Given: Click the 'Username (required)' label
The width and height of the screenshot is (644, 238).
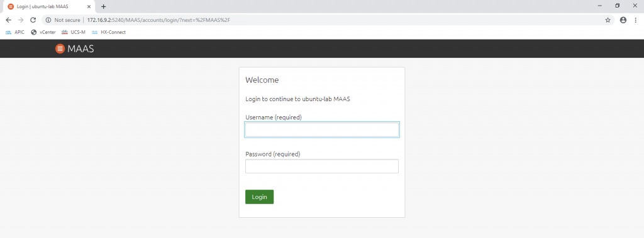Looking at the screenshot, I should (x=274, y=117).
